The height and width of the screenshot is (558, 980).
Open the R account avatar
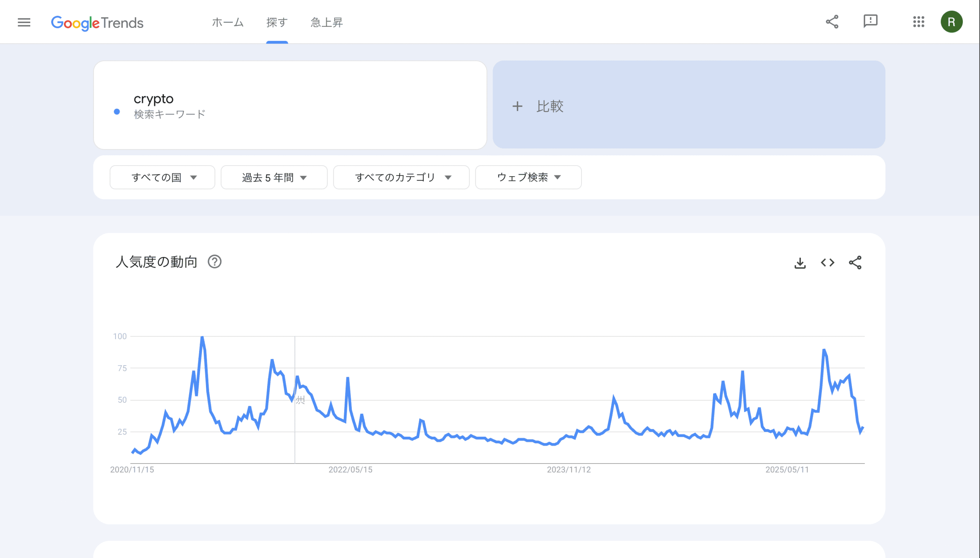[951, 22]
